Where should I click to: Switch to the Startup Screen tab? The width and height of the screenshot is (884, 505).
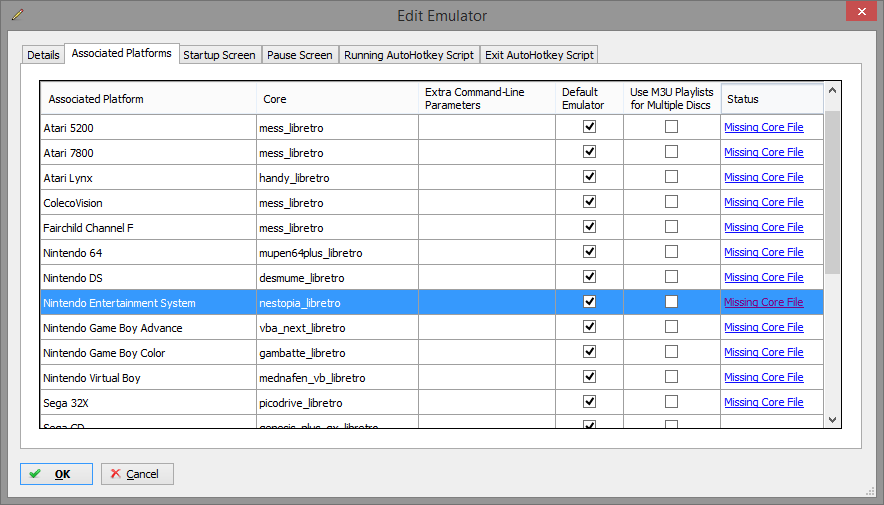click(219, 55)
